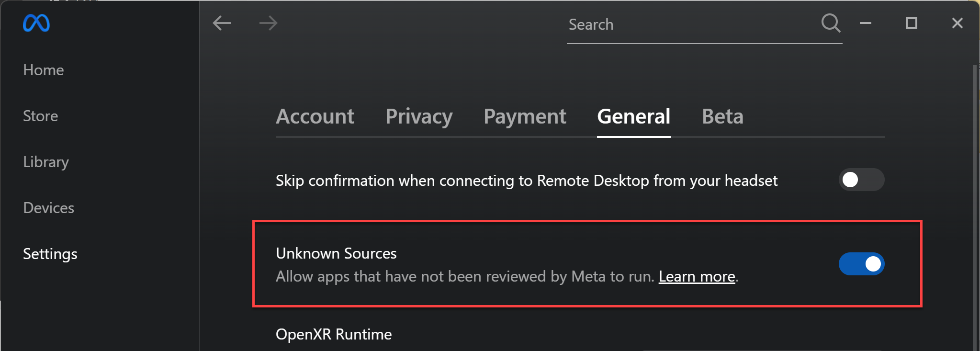Viewport: 980px width, 351px height.
Task: Open the Learn more link
Action: click(697, 277)
